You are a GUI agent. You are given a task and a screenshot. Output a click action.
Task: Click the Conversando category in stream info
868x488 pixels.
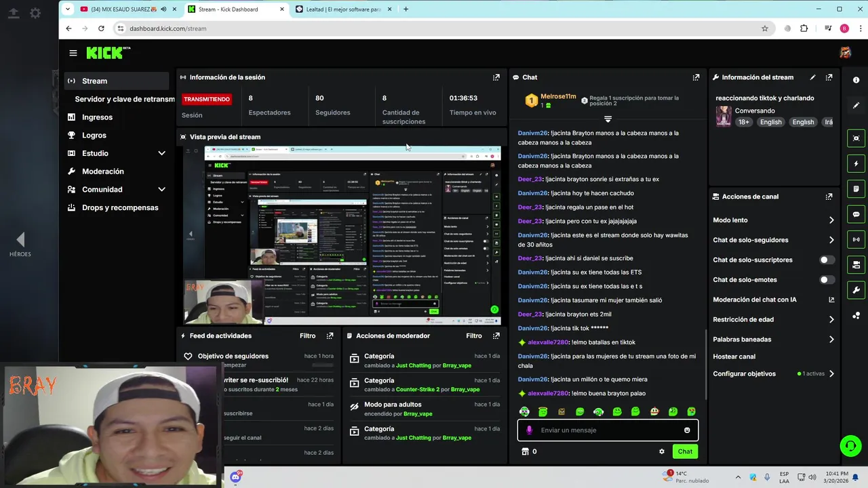[755, 110]
